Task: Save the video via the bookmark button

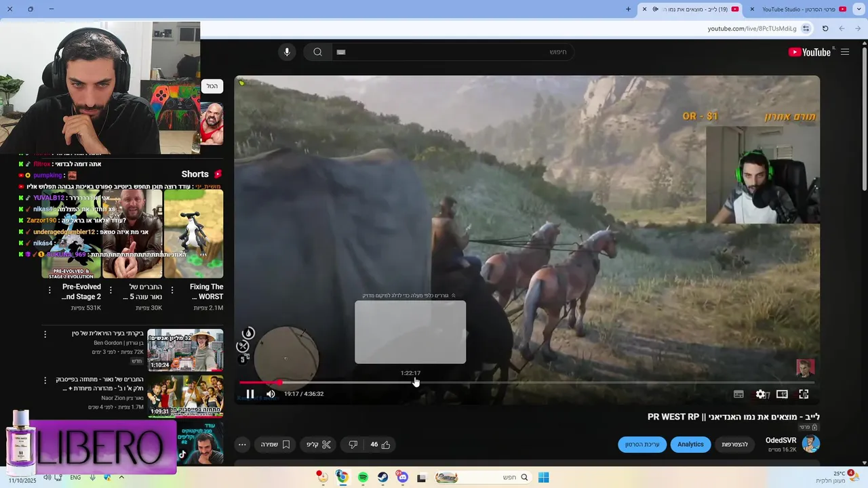Action: click(x=276, y=445)
